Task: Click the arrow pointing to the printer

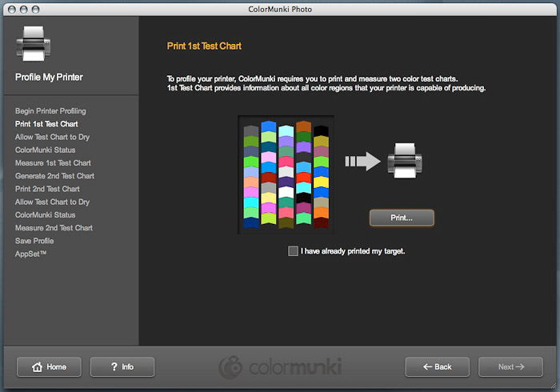Action: click(362, 161)
